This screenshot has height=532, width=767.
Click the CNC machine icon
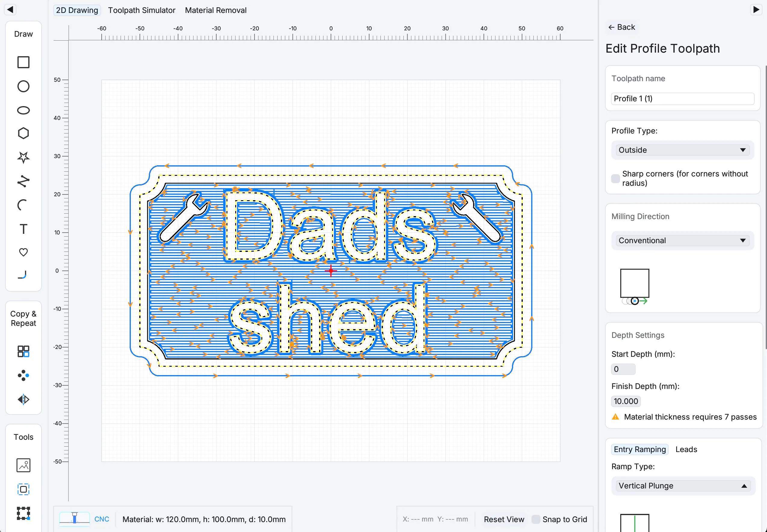74,519
